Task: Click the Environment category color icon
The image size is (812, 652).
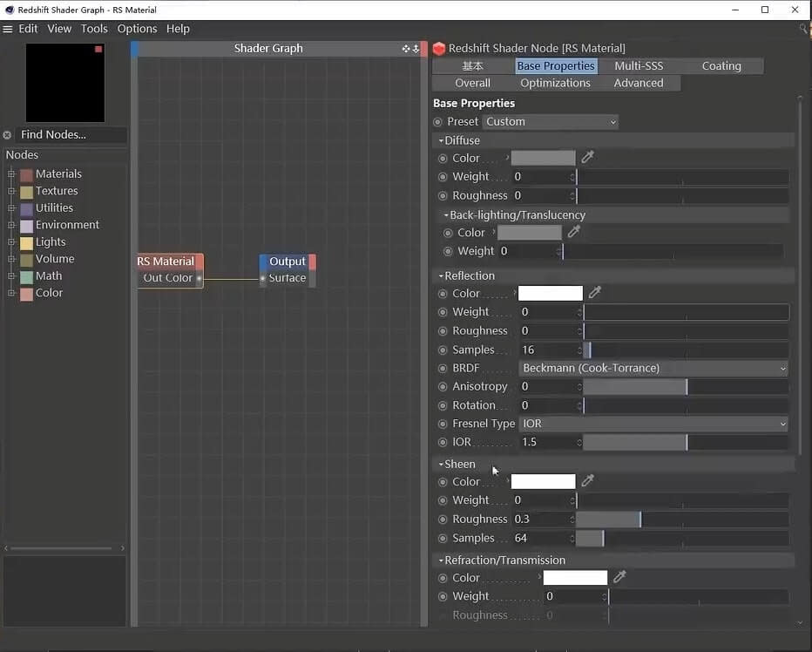Action: (x=26, y=227)
